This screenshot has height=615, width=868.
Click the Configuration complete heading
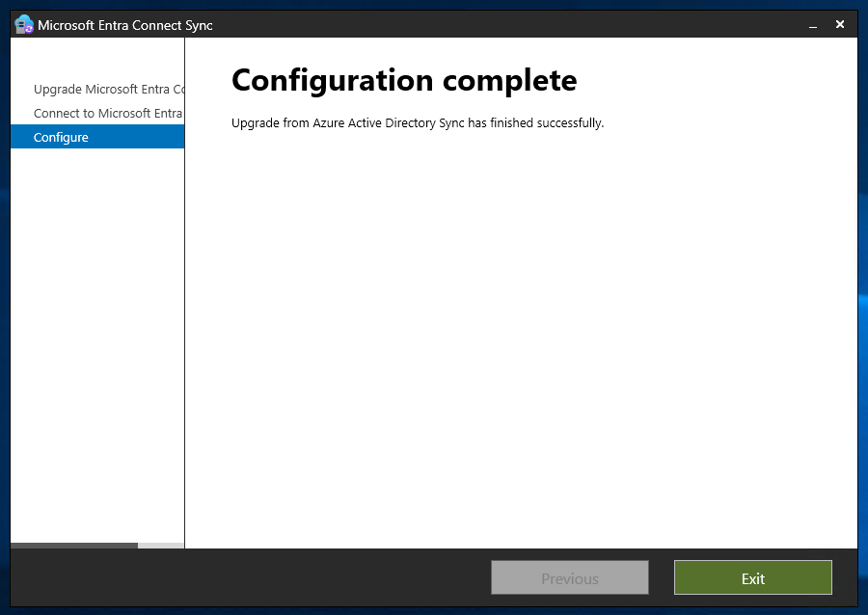[404, 81]
